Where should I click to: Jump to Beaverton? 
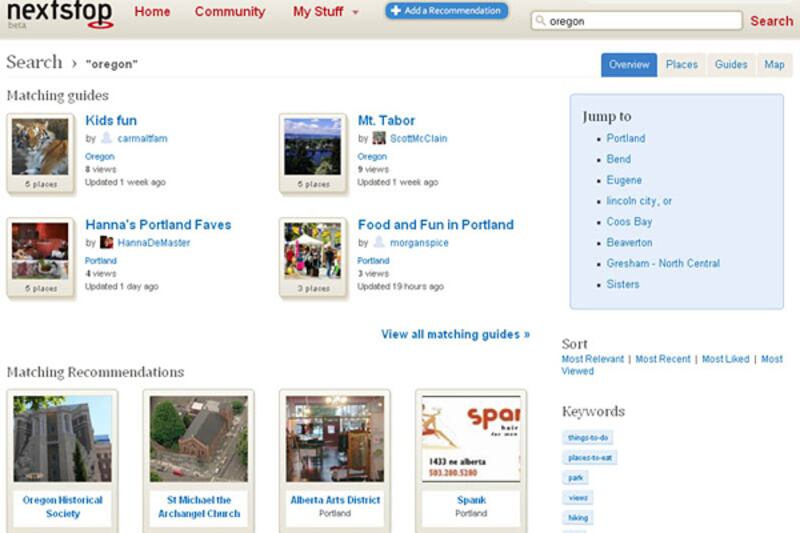(629, 243)
